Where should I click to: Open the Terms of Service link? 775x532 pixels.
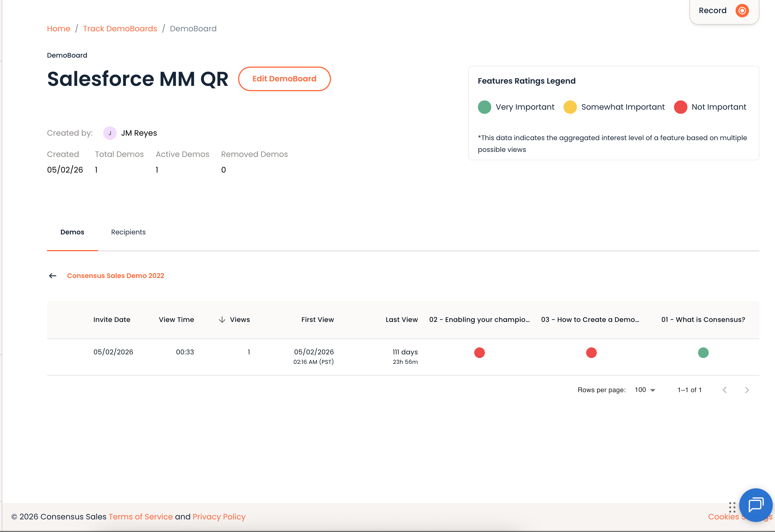tap(141, 517)
